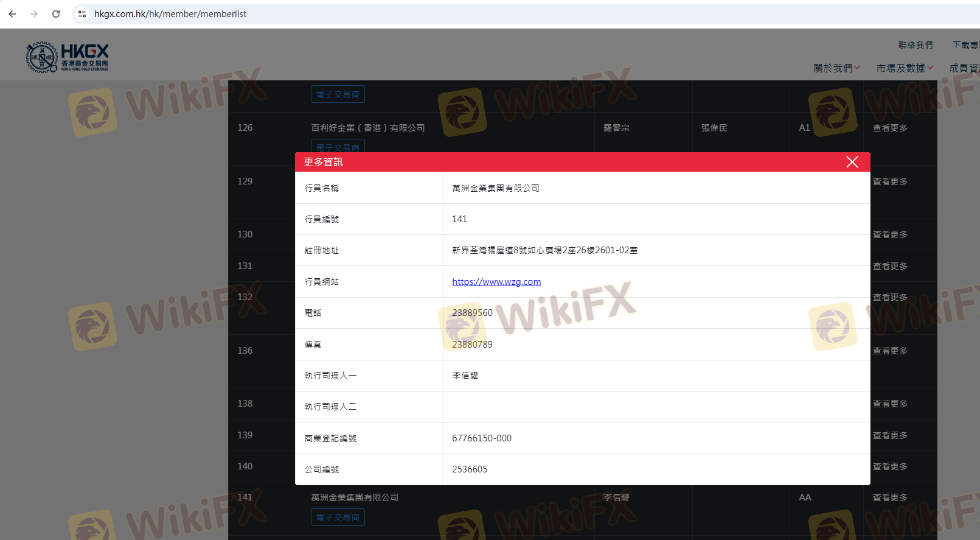Close the 更多資訊 popup with X
Screen dimensions: 980x540
pos(852,162)
